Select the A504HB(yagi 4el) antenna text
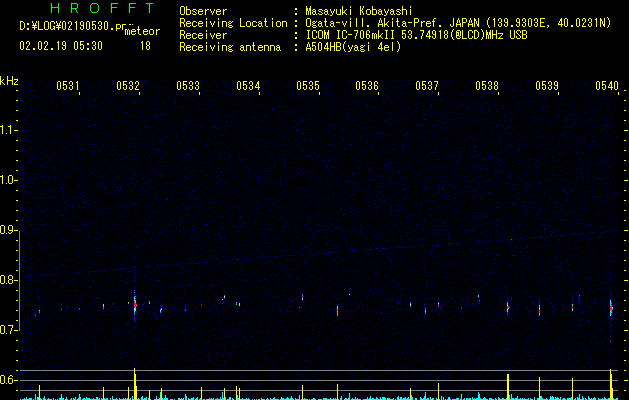 click(353, 47)
